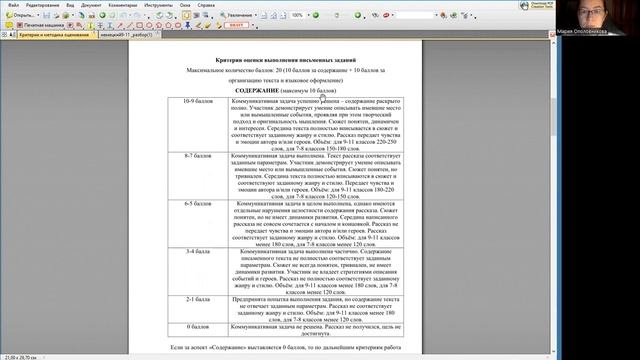Select the Line drawing tool

129,25
